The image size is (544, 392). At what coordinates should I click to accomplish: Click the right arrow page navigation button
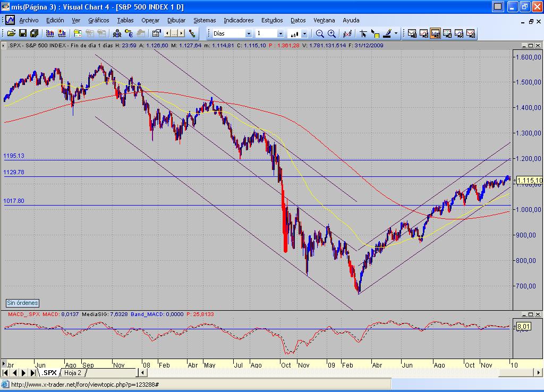coord(182,33)
